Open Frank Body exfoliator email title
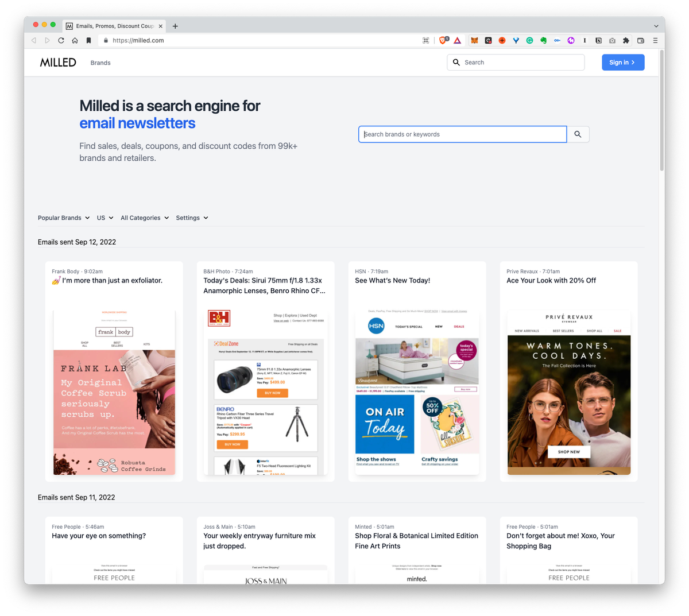The width and height of the screenshot is (689, 616). click(107, 281)
